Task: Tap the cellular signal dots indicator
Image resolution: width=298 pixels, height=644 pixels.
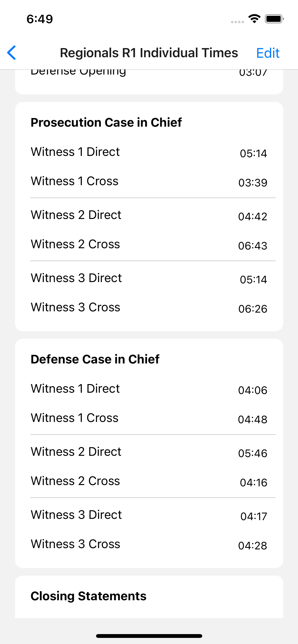Action: 238,22
